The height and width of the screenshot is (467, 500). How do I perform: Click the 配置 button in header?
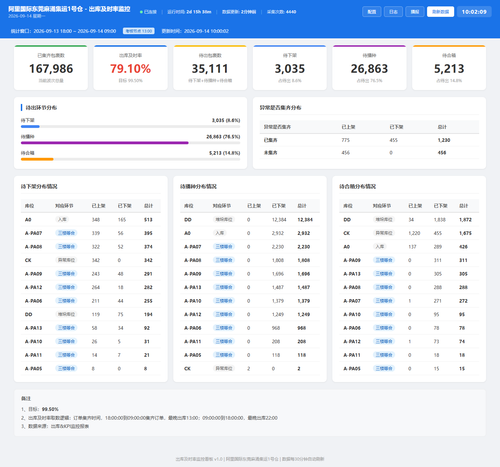(372, 12)
